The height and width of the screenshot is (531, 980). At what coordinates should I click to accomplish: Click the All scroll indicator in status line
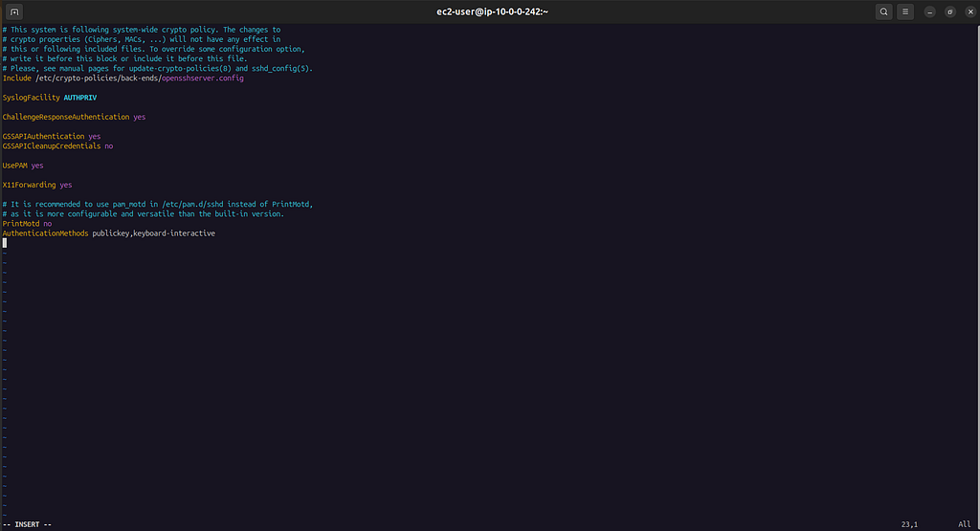click(x=965, y=524)
